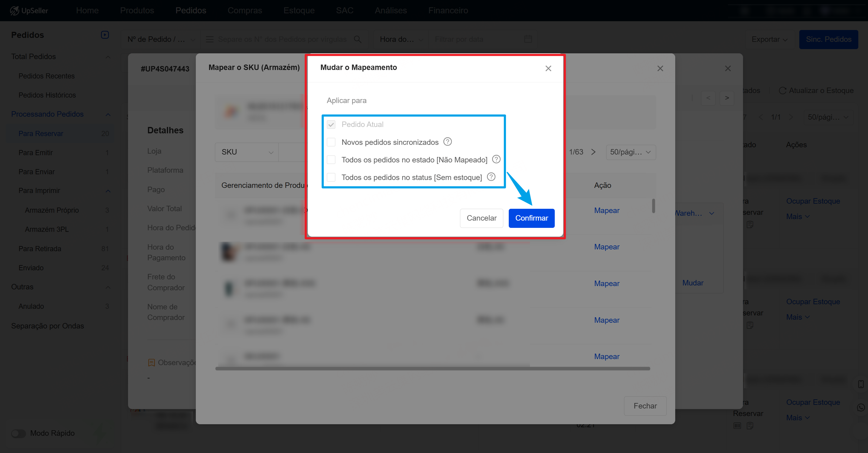Click the Confirmar button
Image resolution: width=868 pixels, height=453 pixels.
(531, 218)
